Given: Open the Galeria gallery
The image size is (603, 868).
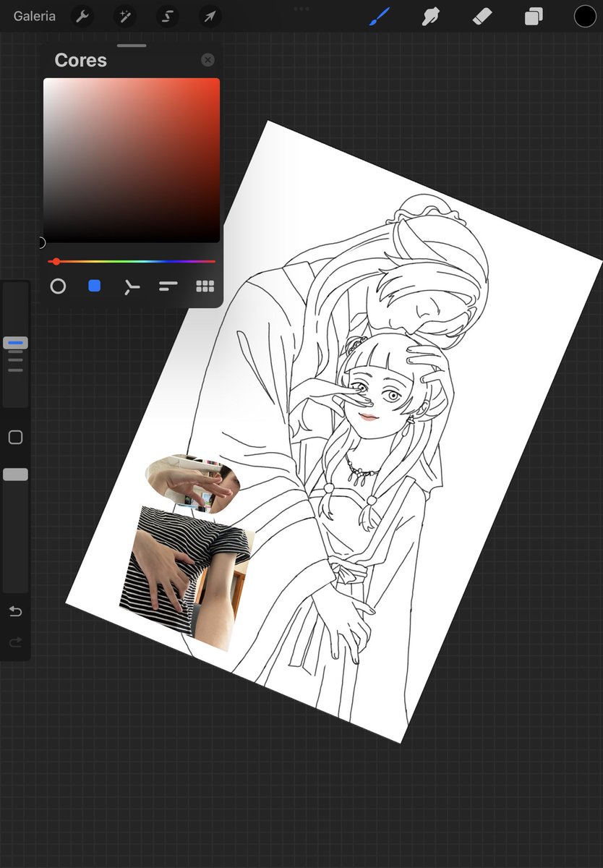Looking at the screenshot, I should 34,16.
